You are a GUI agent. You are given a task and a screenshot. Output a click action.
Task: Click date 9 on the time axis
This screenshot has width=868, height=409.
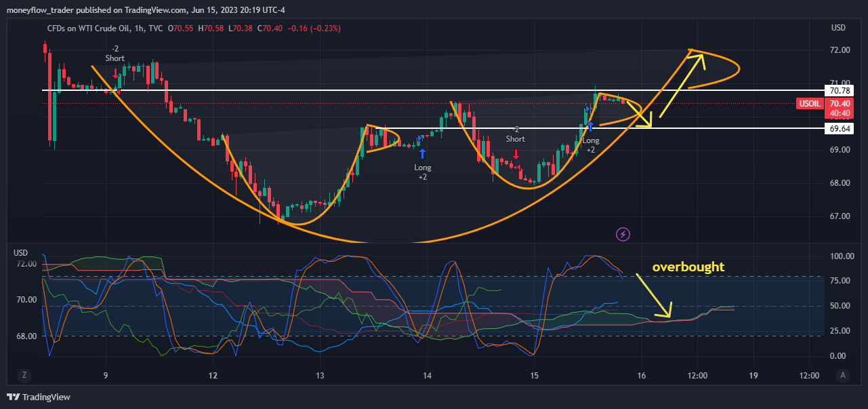[x=106, y=376]
